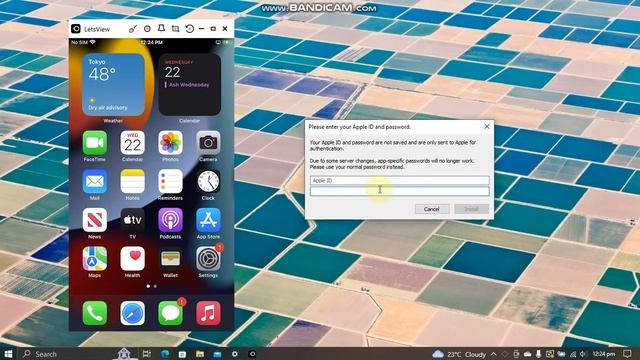Tap the home screen page dots
This screenshot has height=360, width=640.
151,286
